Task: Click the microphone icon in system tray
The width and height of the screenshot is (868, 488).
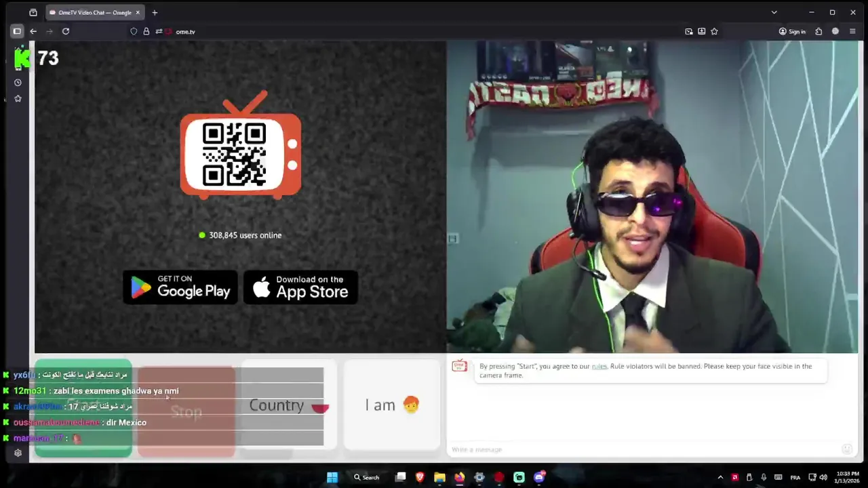Action: (764, 477)
